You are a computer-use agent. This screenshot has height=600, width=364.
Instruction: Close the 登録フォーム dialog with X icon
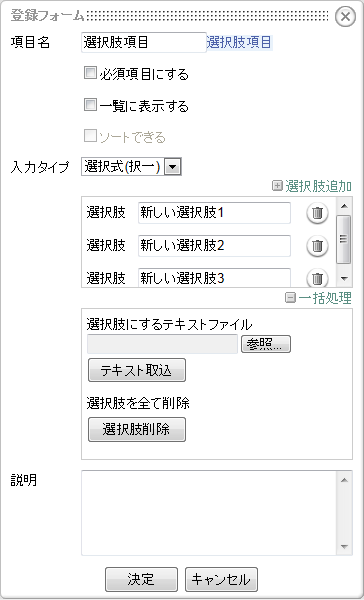point(345,17)
